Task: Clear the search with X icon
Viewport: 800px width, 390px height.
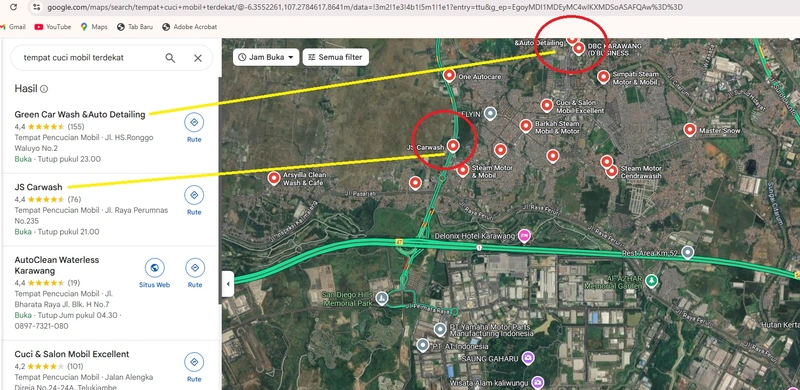Action: (x=198, y=58)
